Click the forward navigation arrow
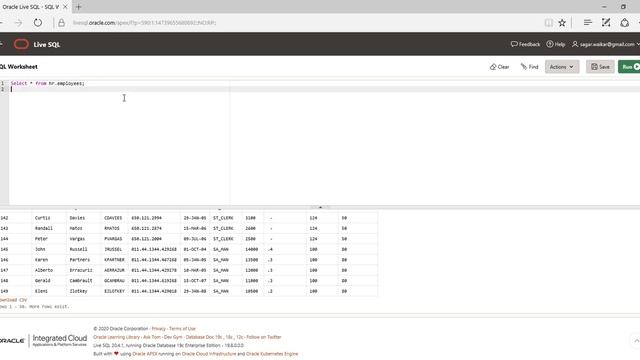The width and height of the screenshot is (640, 360). click(18, 23)
